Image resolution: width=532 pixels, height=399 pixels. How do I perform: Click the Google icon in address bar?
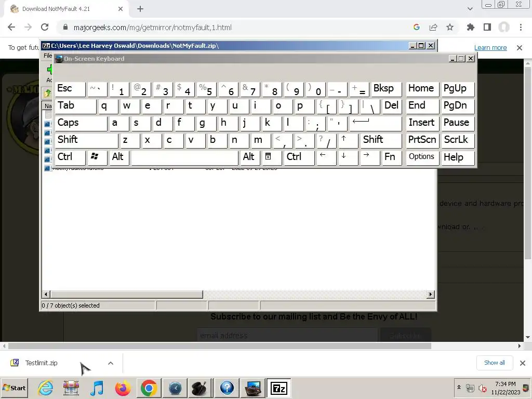416,27
